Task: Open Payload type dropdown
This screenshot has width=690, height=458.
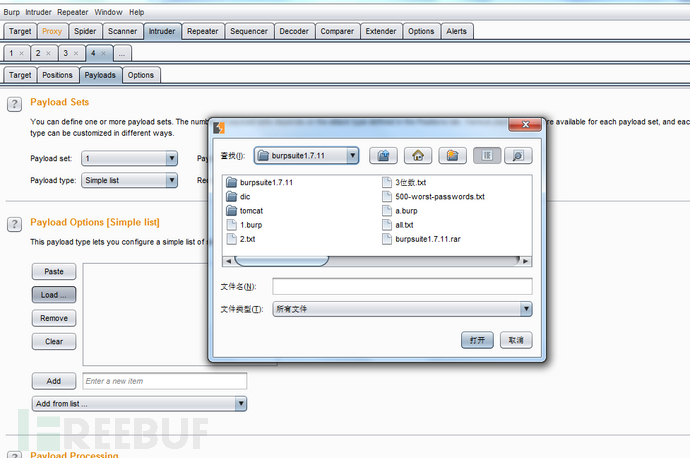Action: tap(172, 180)
